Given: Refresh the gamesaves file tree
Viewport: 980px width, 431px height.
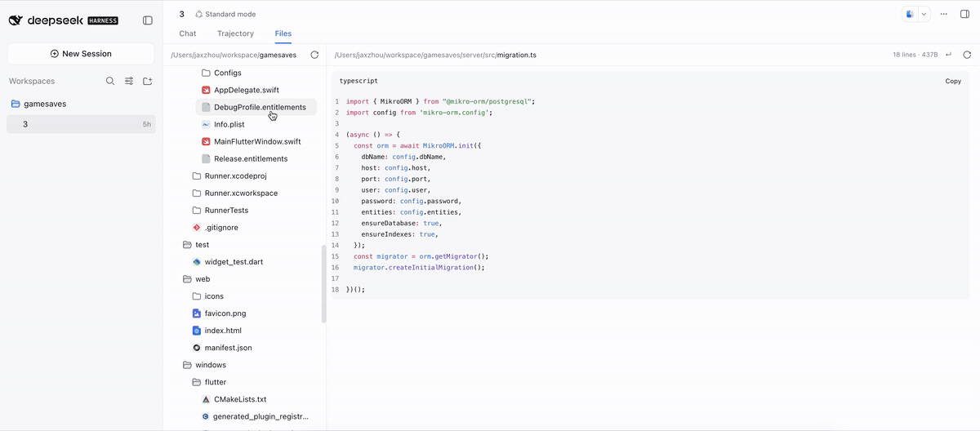Looking at the screenshot, I should 314,55.
